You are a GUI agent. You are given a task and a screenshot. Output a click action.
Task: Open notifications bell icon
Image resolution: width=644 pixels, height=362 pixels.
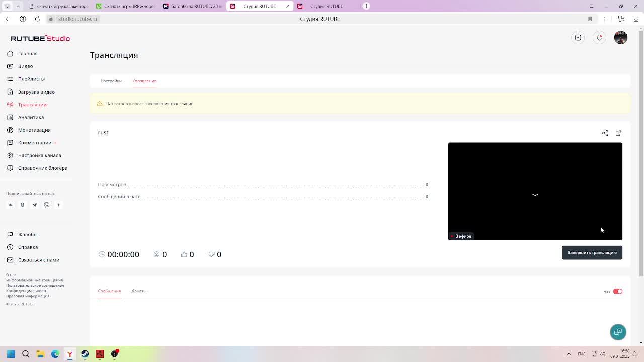point(599,38)
